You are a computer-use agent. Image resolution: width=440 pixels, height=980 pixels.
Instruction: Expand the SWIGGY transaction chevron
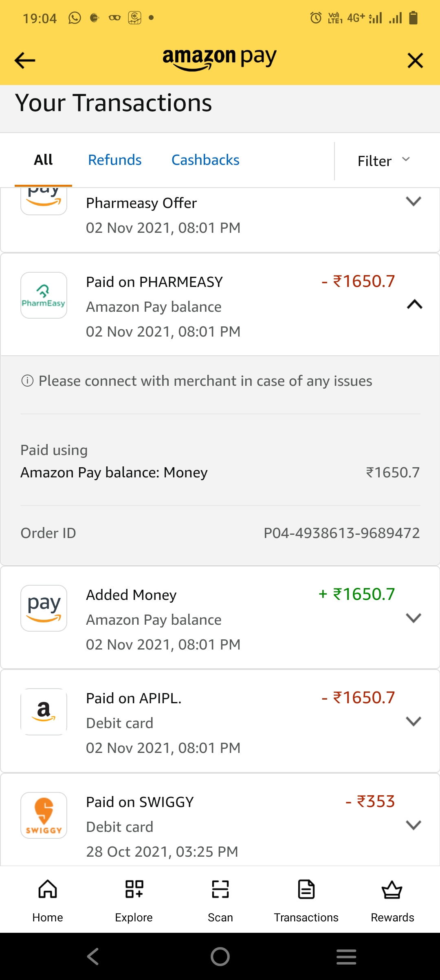pos(414,825)
